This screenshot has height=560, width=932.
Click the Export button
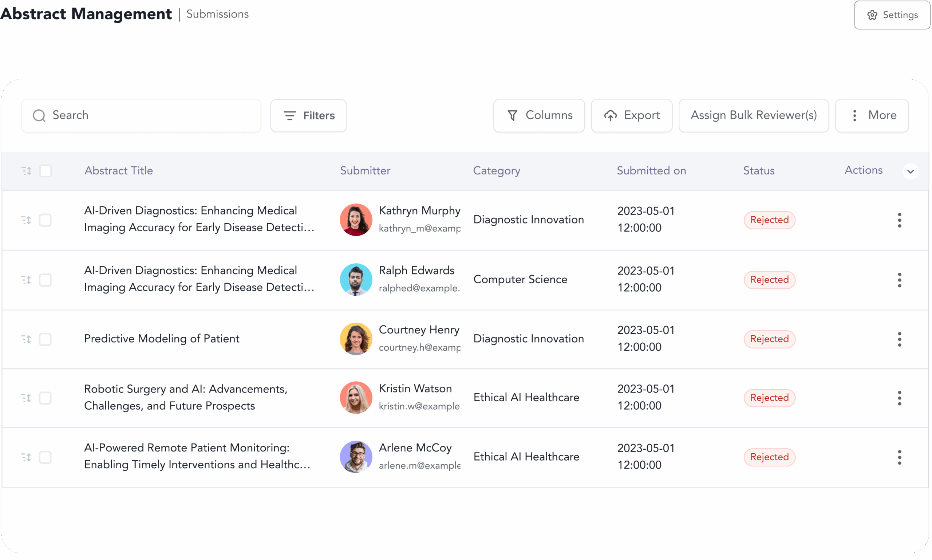[631, 115]
